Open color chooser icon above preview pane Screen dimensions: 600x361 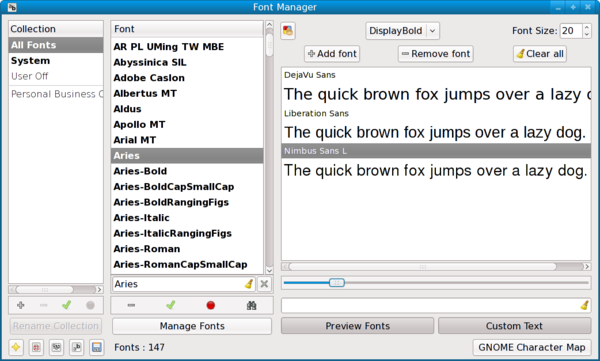click(x=288, y=31)
